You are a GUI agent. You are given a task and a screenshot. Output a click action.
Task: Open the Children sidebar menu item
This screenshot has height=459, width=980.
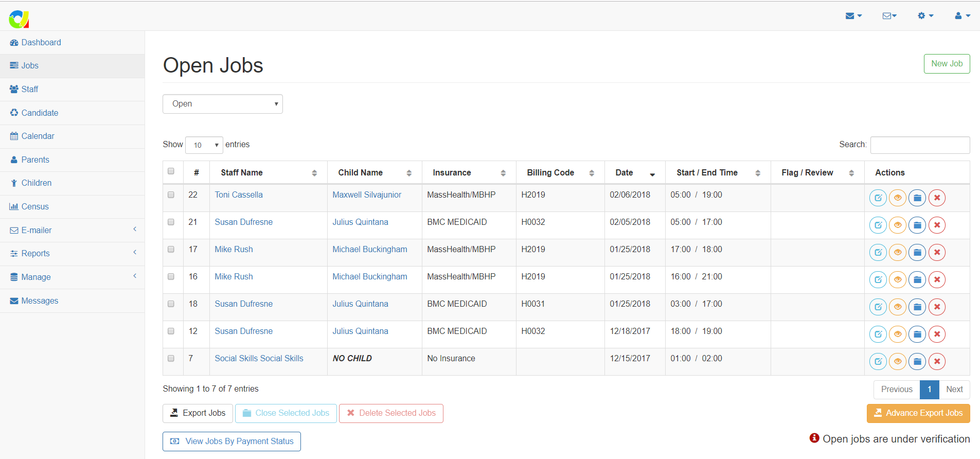pyautogui.click(x=36, y=183)
